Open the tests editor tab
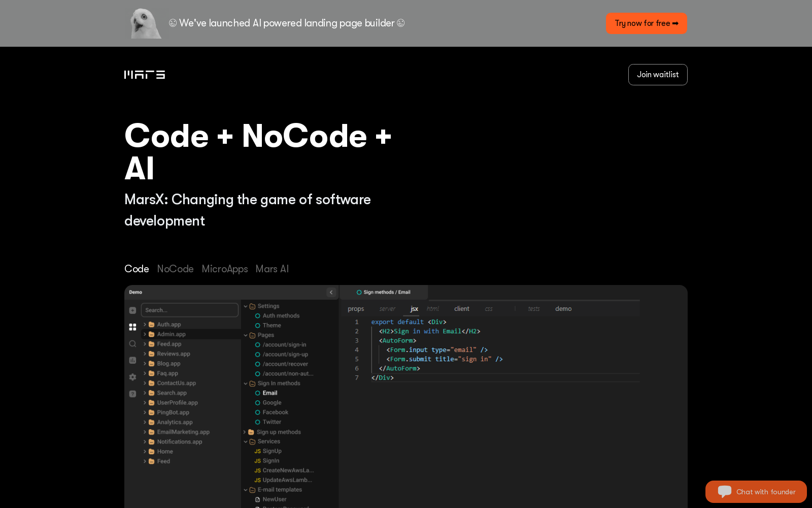 pos(534,309)
